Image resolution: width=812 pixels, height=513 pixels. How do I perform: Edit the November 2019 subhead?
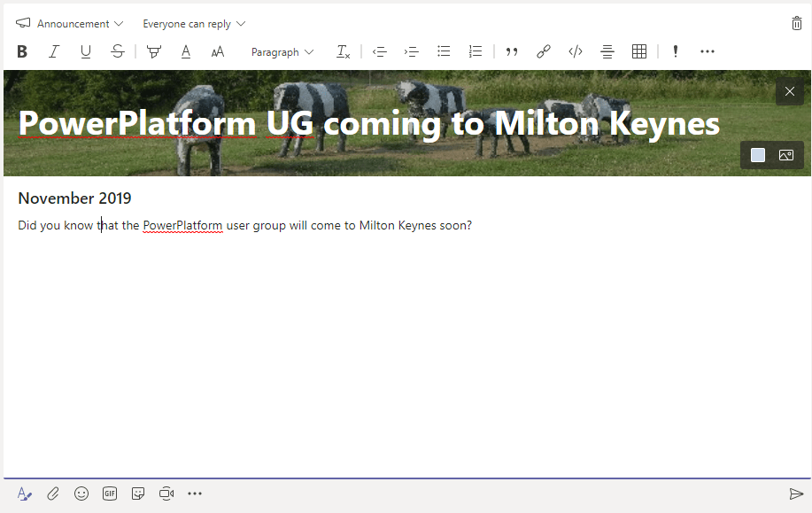pyautogui.click(x=74, y=198)
